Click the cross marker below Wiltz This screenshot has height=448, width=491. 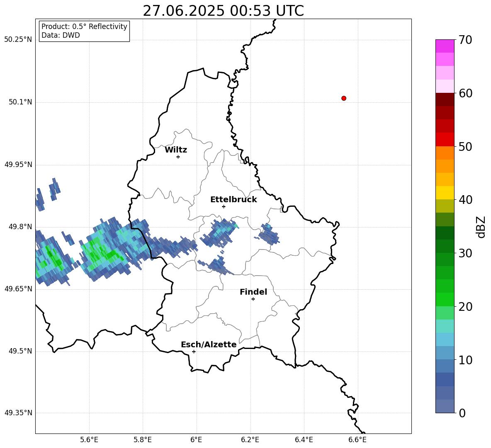tap(178, 157)
